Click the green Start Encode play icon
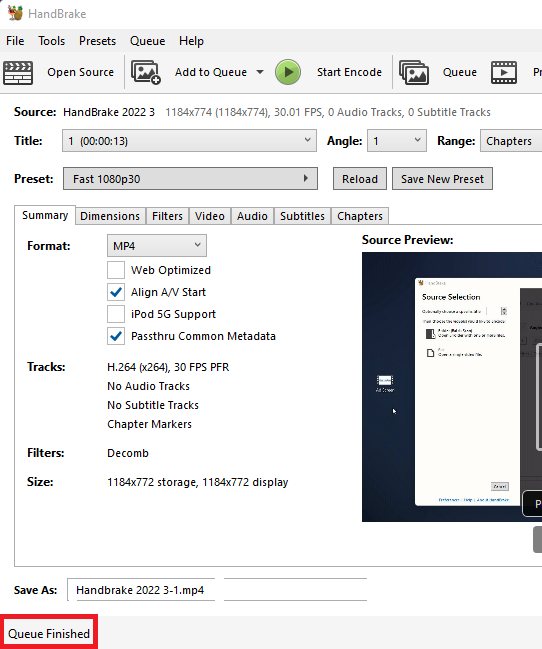Image resolution: width=542 pixels, height=649 pixels. pyautogui.click(x=288, y=72)
